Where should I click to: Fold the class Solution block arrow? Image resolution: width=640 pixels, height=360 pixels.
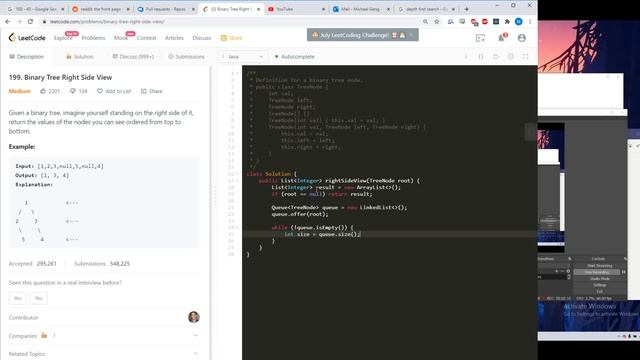(x=237, y=173)
